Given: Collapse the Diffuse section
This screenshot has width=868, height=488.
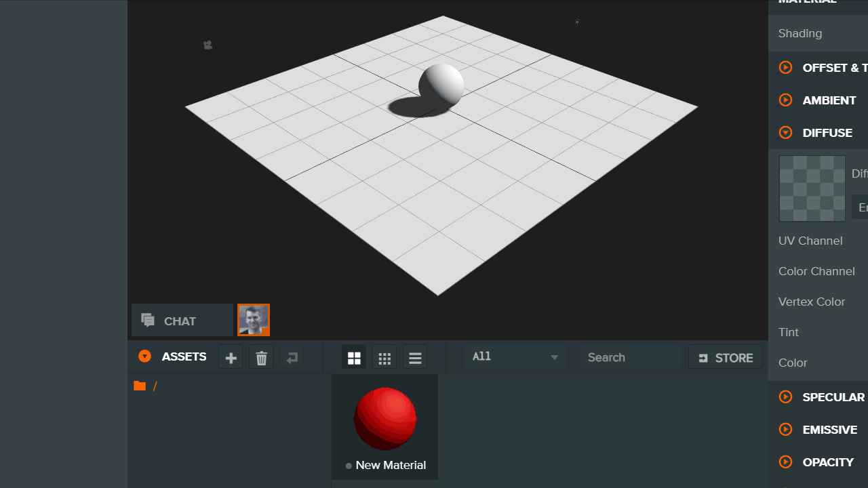Looking at the screenshot, I should [786, 133].
